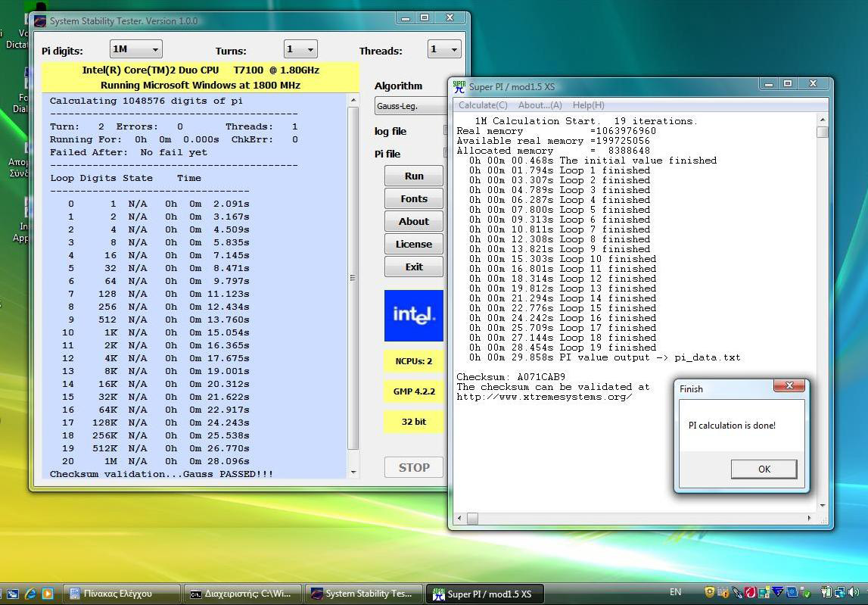The width and height of the screenshot is (868, 605).
Task: Click the 'The initial value finished' line
Action: point(593,161)
